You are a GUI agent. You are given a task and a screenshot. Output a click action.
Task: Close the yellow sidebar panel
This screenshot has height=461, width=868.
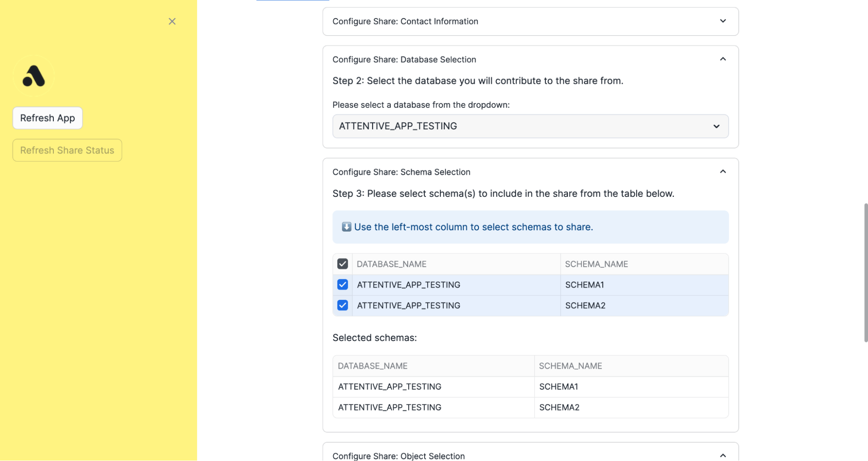[172, 21]
